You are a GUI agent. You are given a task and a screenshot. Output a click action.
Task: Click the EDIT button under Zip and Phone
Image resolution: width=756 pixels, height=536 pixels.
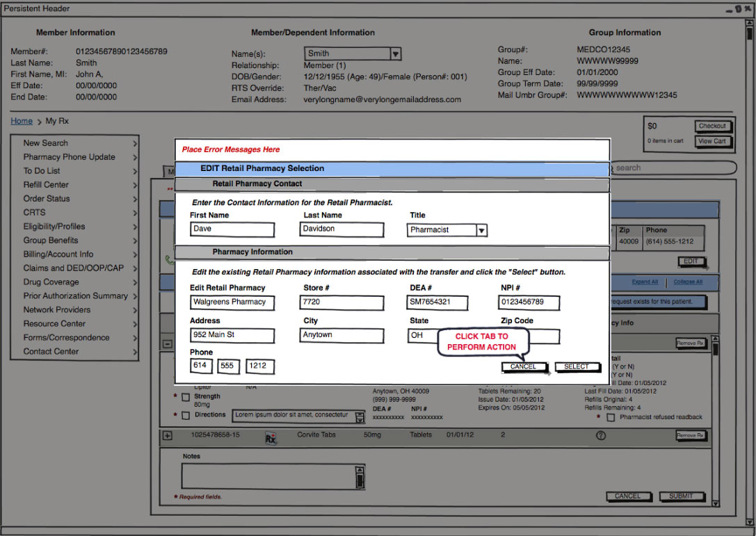692,261
